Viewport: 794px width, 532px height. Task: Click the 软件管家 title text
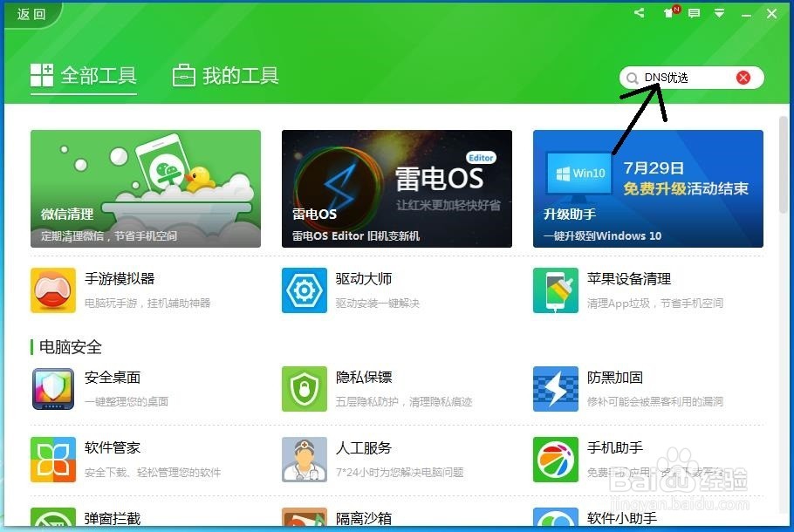tap(113, 448)
